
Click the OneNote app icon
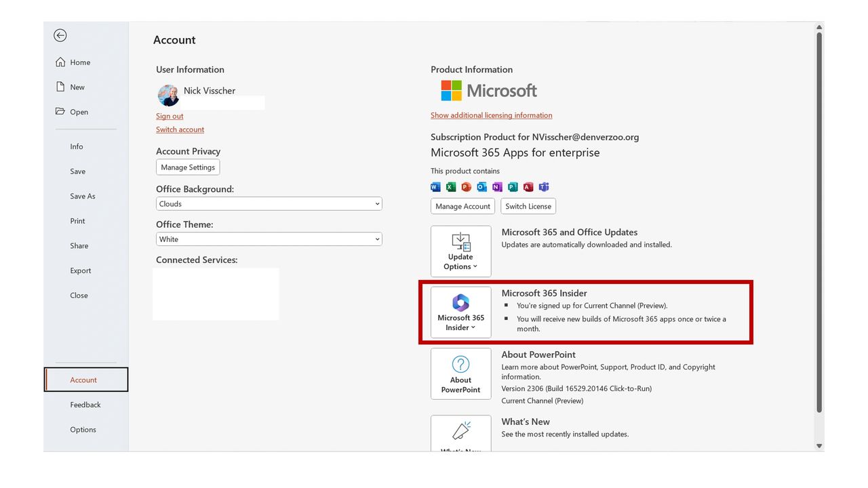497,187
